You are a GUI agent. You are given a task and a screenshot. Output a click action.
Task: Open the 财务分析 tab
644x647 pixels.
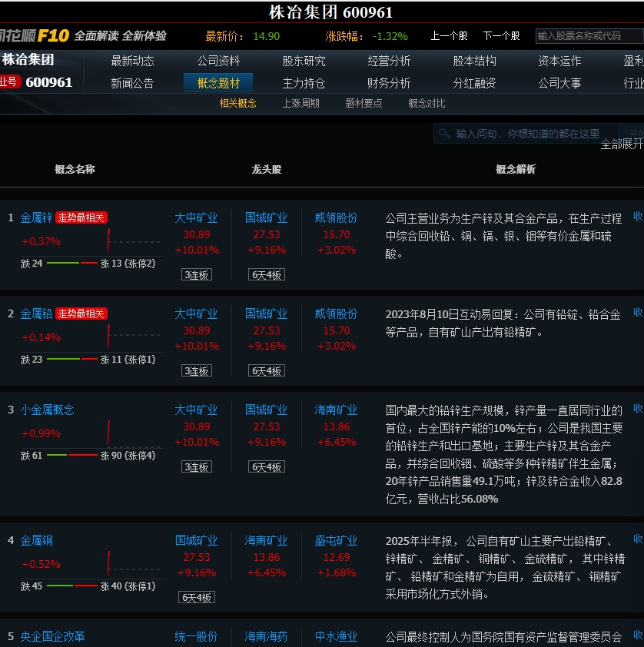[x=389, y=83]
